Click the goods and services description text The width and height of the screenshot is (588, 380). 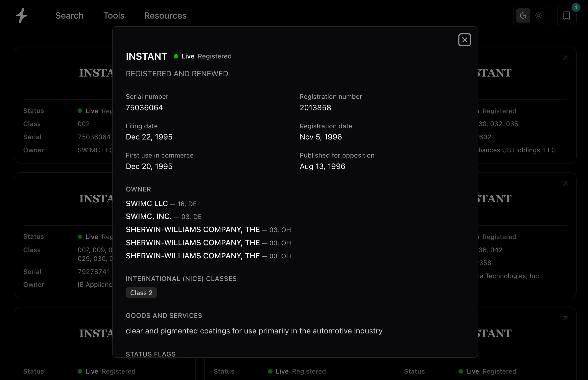tap(254, 331)
